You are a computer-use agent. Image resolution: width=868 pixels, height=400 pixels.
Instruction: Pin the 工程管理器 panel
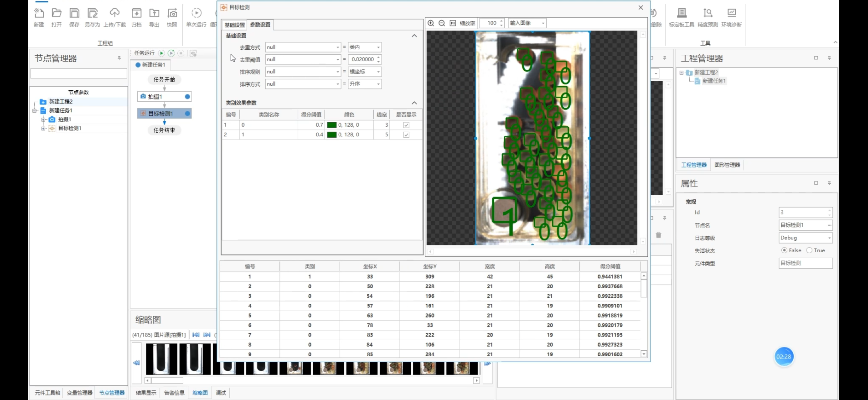tap(829, 58)
